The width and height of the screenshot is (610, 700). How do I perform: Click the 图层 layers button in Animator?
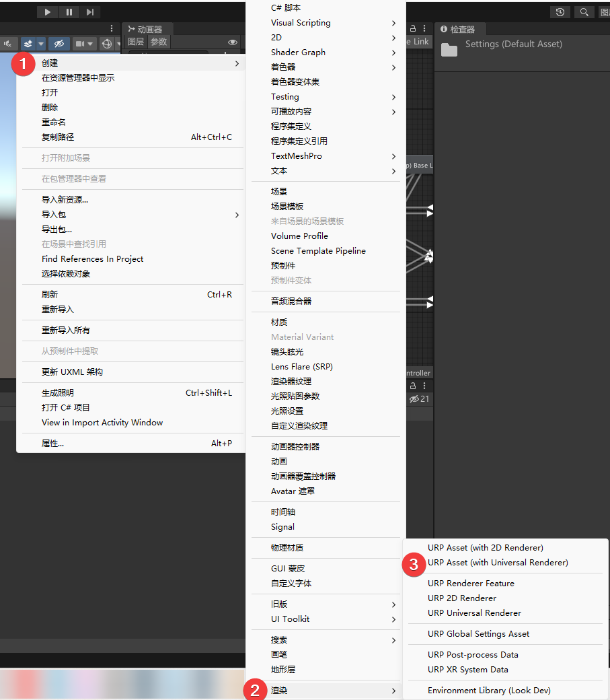pos(136,42)
